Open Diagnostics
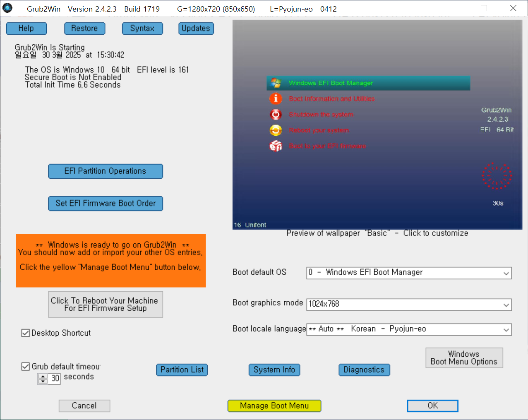 click(x=364, y=370)
